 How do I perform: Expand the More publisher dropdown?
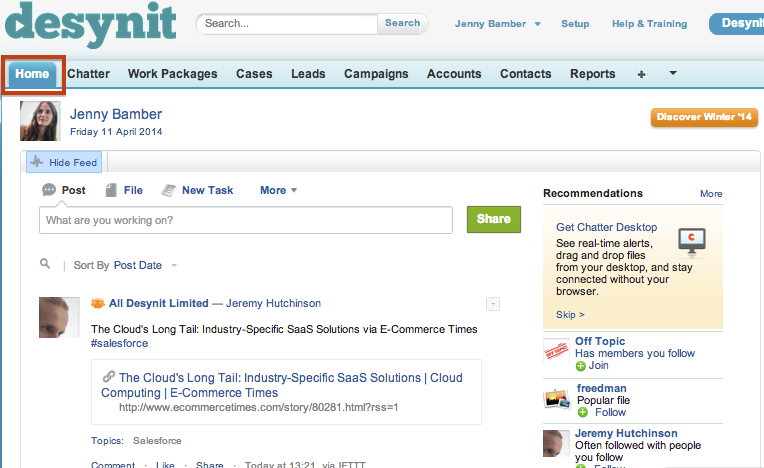[x=278, y=190]
